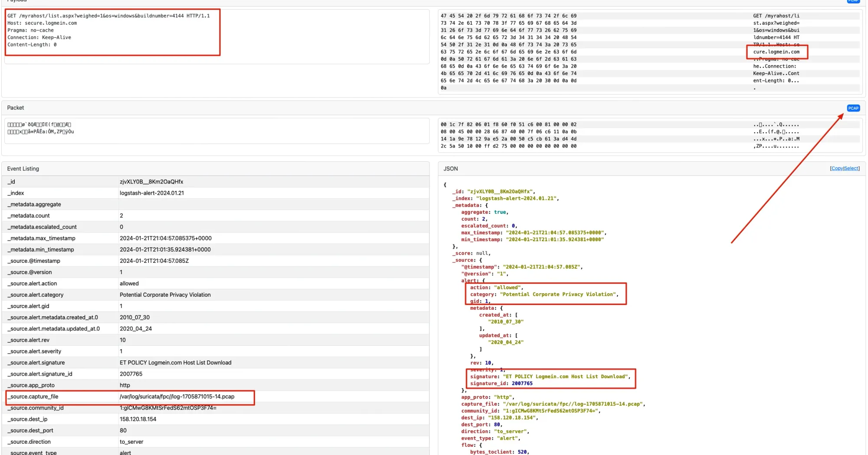
Task: Click the "Host: secure.logmein.com" payload line
Action: click(42, 23)
